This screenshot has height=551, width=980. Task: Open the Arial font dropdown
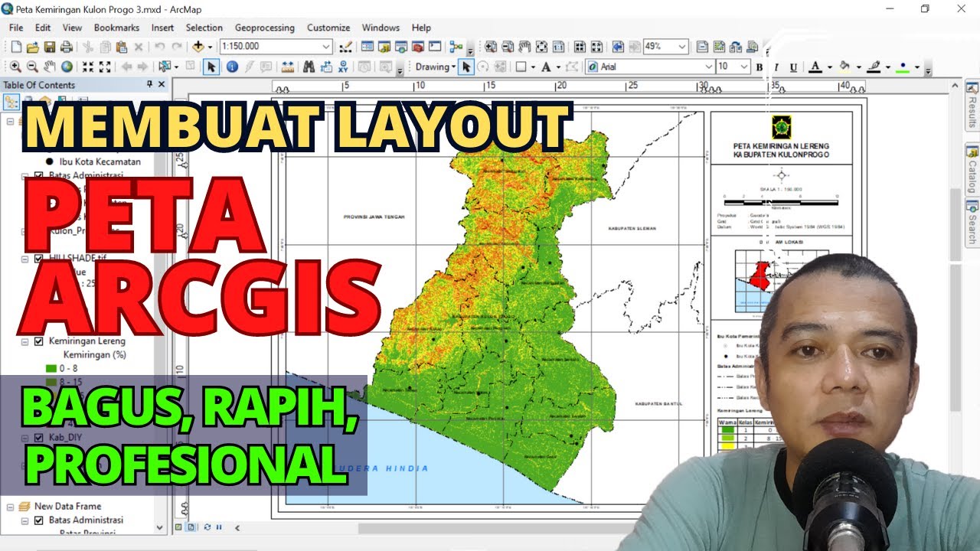point(708,67)
